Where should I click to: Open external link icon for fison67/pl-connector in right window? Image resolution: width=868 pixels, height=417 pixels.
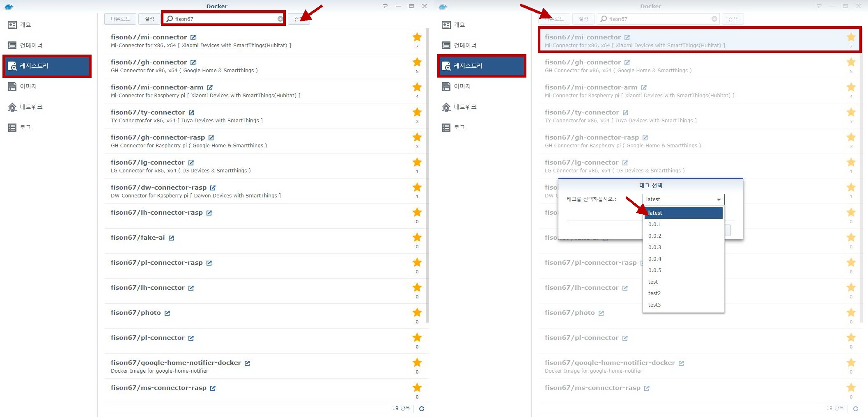pyautogui.click(x=625, y=338)
